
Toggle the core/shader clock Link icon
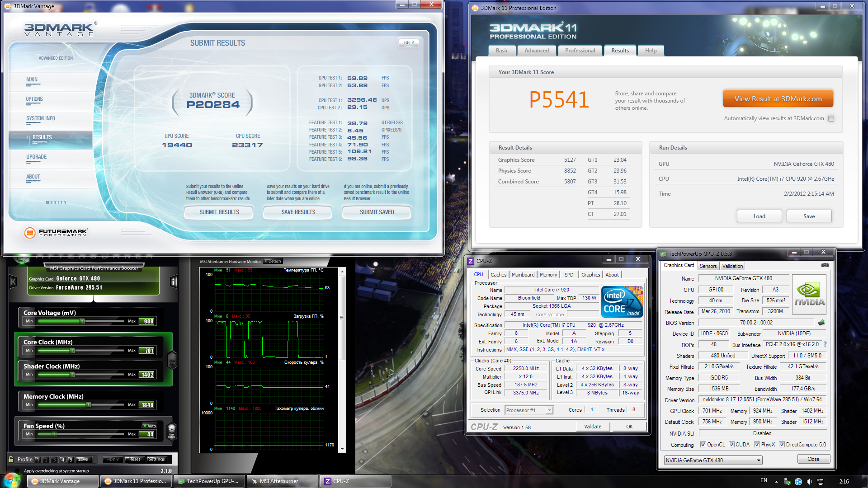[172, 360]
